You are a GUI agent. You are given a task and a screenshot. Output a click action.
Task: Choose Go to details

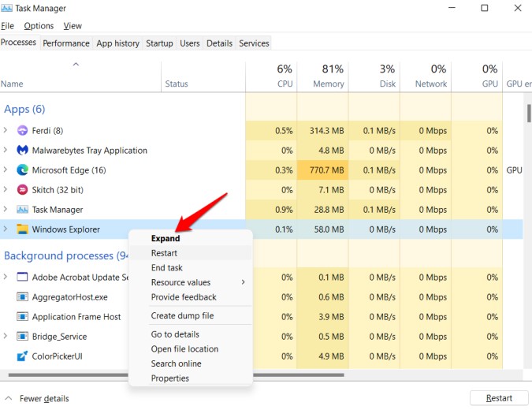pos(191,334)
